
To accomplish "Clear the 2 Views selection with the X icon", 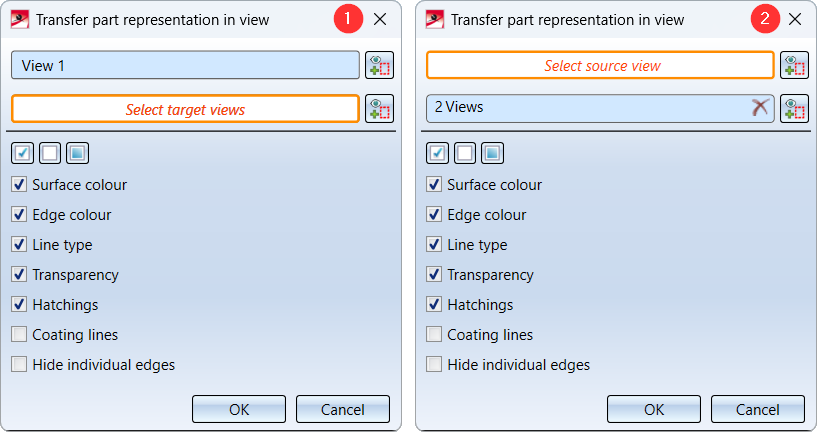I will point(760,108).
